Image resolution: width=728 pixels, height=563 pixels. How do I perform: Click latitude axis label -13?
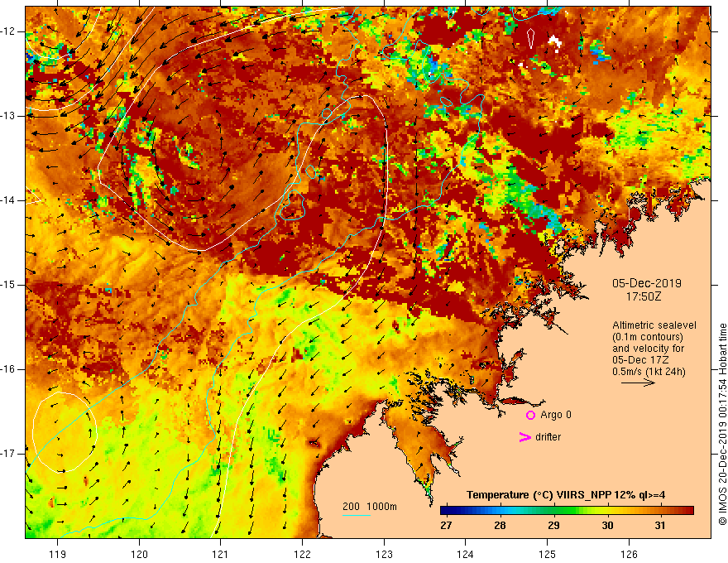[x=9, y=116]
